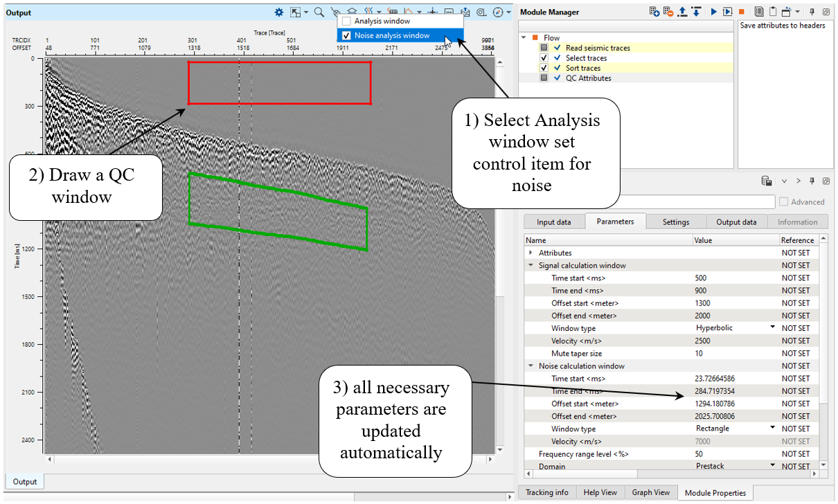Enable the Advanced checkbox
Viewport: 838px width, 504px height.
tap(784, 202)
